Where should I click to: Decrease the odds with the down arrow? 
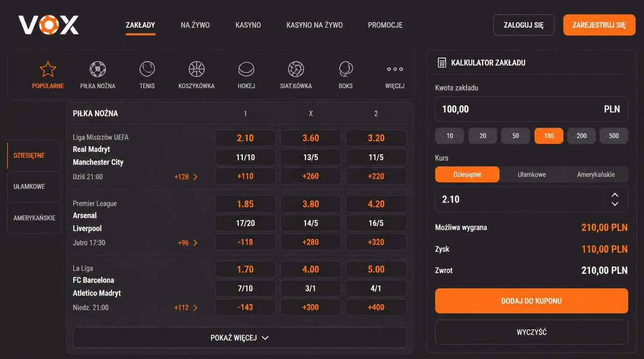click(615, 204)
